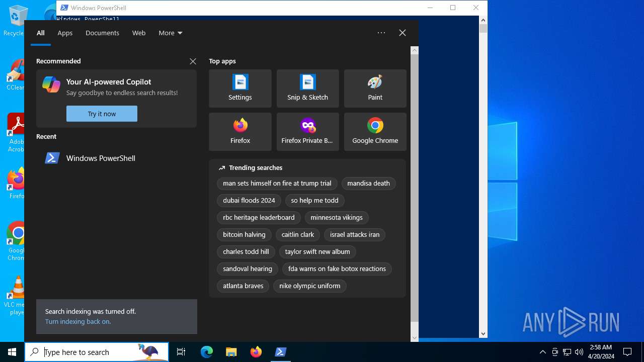Click the Show desktop strip on the taskbar

click(642, 352)
